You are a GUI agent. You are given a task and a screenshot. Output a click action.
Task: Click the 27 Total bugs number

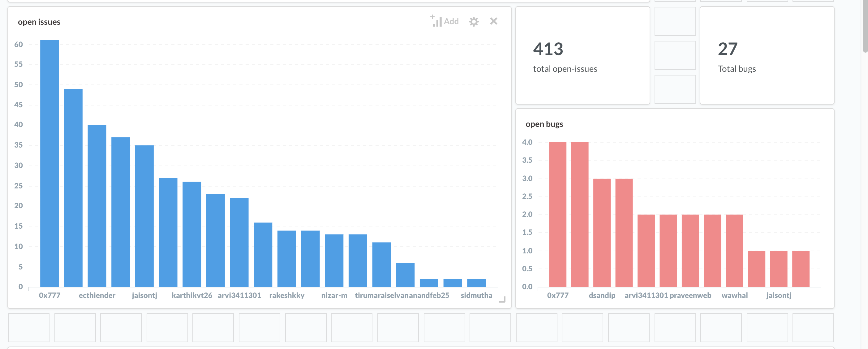click(x=728, y=49)
